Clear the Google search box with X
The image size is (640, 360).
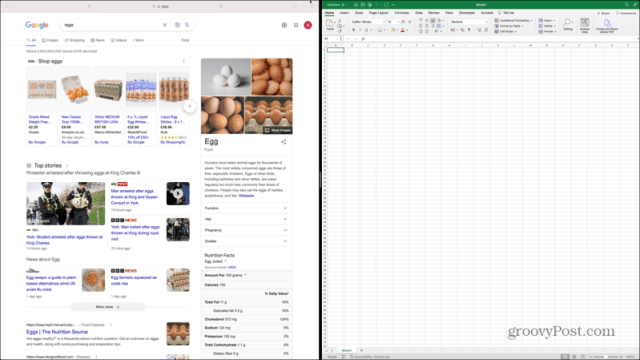tap(165, 25)
